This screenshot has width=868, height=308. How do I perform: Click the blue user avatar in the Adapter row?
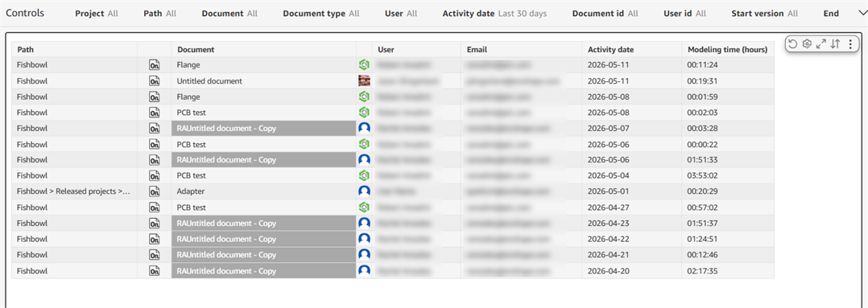pyautogui.click(x=364, y=191)
